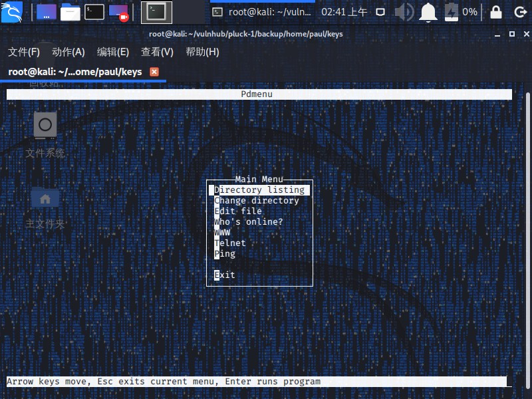Viewport: 532px width, 399px height.
Task: Click the battery 0% power indicator
Action: click(x=461, y=12)
